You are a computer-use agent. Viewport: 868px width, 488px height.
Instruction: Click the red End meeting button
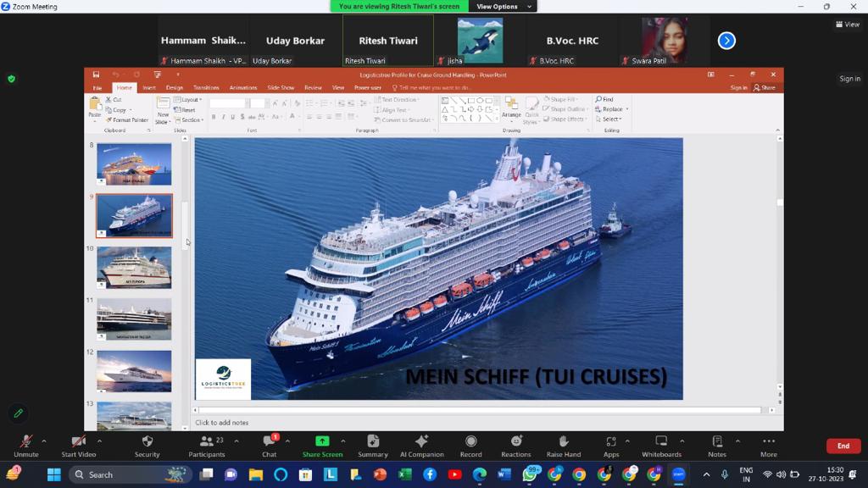(x=843, y=446)
